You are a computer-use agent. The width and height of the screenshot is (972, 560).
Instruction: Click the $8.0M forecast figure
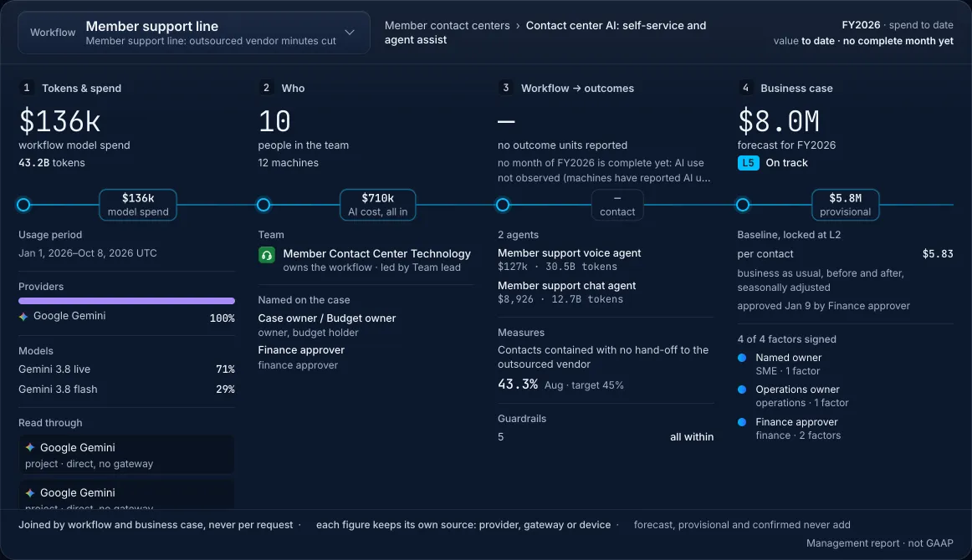779,121
